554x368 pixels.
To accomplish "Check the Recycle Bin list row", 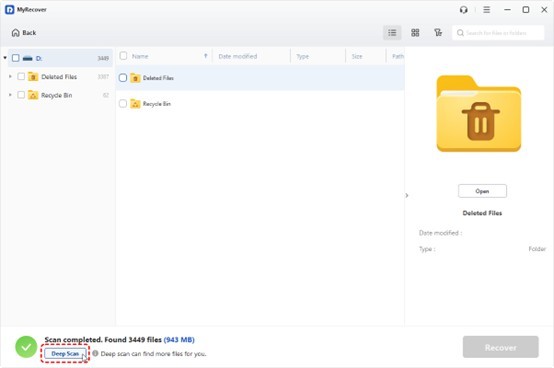I will pyautogui.click(x=123, y=103).
